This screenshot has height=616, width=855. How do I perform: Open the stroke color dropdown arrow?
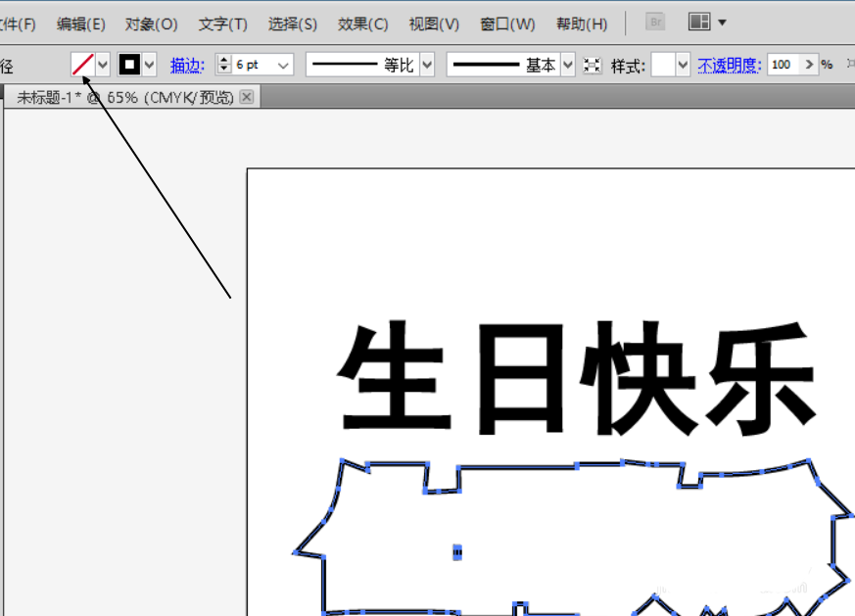[x=150, y=65]
